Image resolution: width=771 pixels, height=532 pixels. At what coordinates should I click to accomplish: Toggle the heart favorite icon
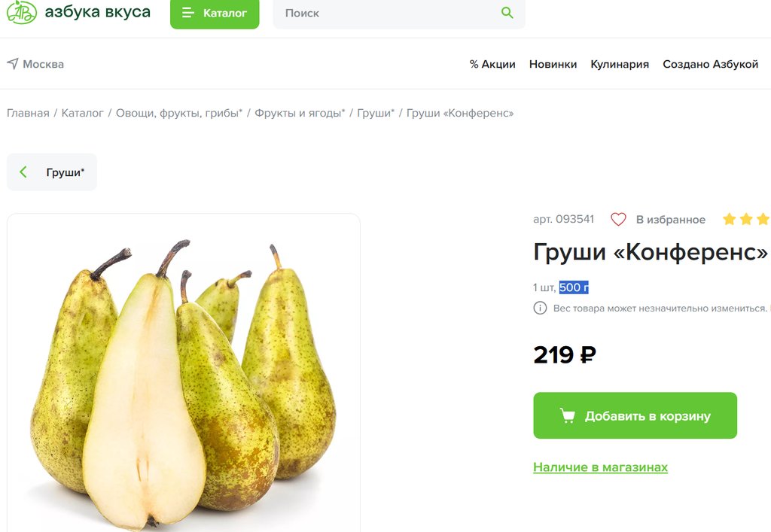point(618,219)
